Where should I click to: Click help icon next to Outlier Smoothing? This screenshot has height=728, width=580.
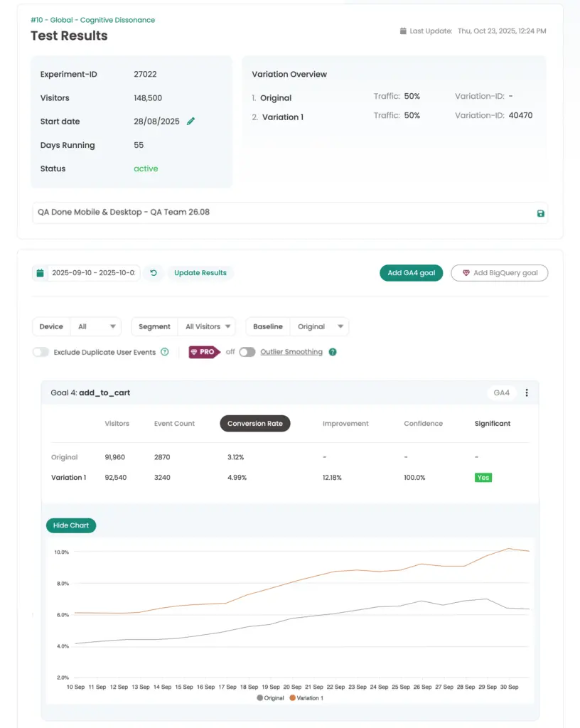[333, 352]
